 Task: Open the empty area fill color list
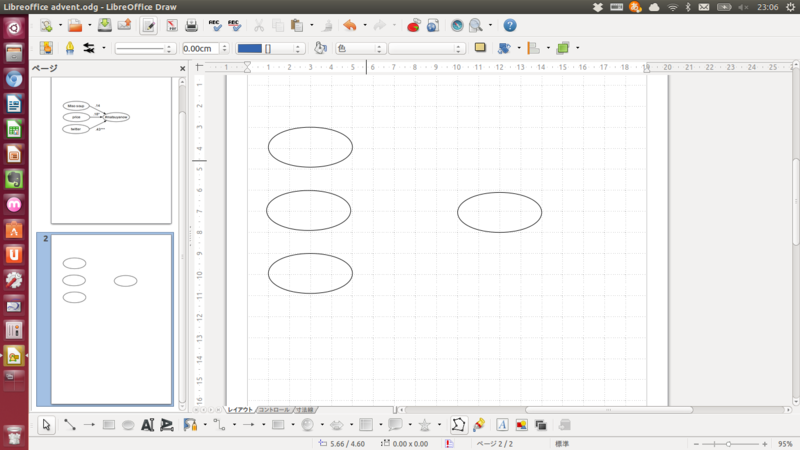[x=427, y=48]
